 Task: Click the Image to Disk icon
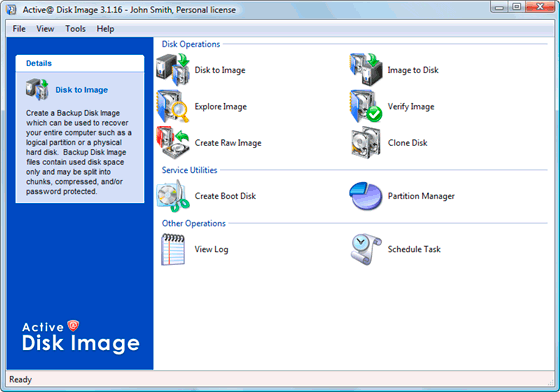coord(366,70)
